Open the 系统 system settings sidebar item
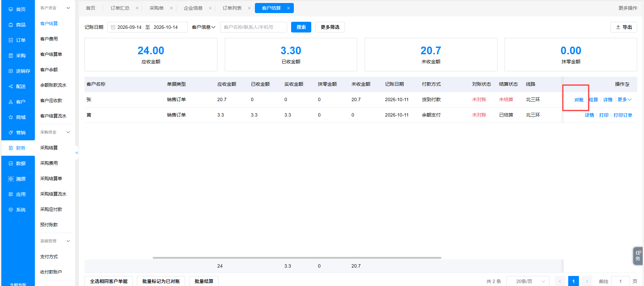Screen dimensions: 644x286 click(17, 210)
